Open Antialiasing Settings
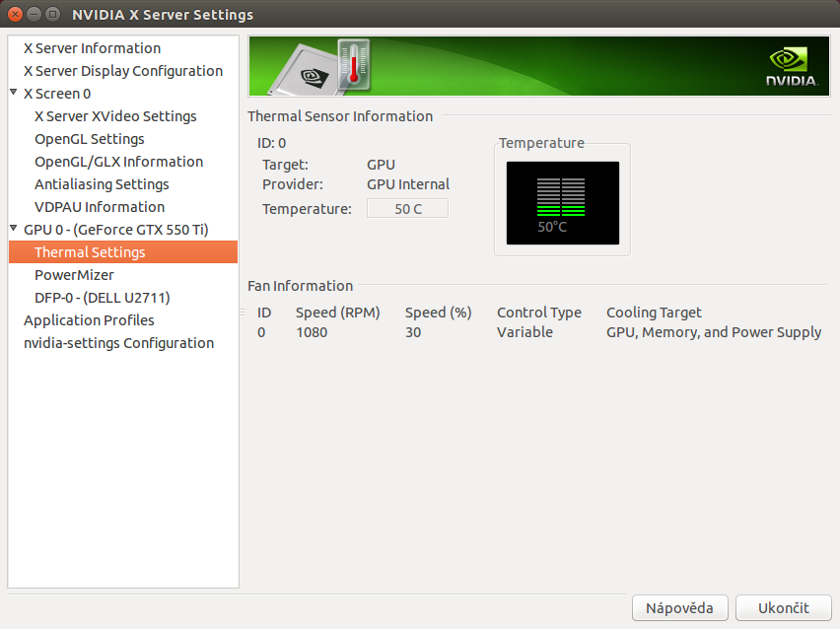The height and width of the screenshot is (629, 840). point(102,184)
